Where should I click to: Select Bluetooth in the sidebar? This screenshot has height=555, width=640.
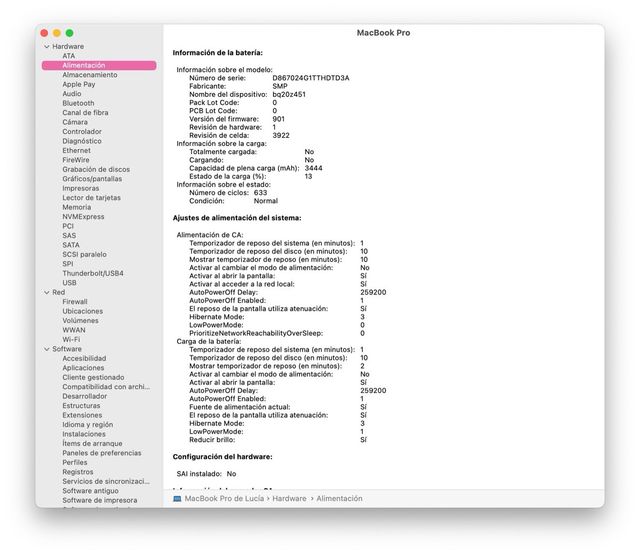point(78,103)
